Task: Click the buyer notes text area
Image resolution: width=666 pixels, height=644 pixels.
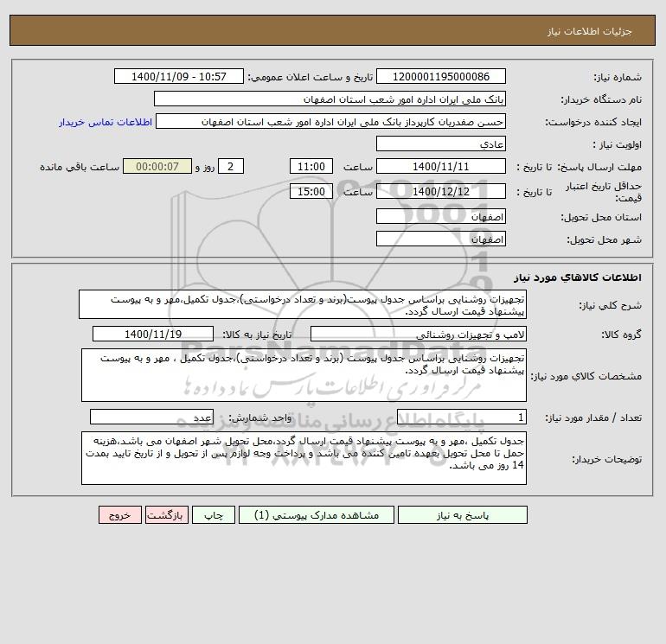Action: (x=304, y=458)
